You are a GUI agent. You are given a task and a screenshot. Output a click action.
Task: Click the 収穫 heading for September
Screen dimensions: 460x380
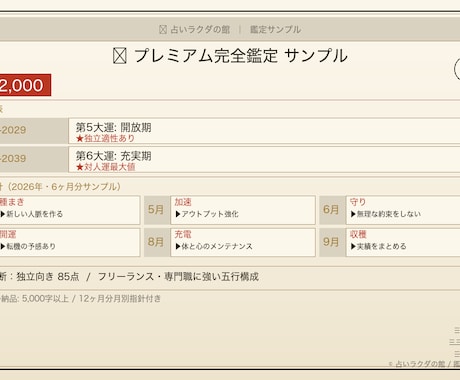[x=358, y=234]
